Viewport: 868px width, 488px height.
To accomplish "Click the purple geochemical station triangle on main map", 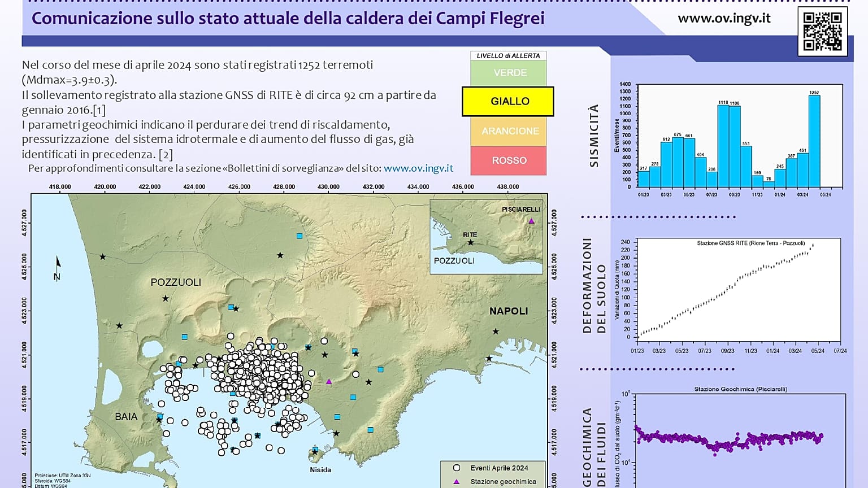I will tap(329, 382).
